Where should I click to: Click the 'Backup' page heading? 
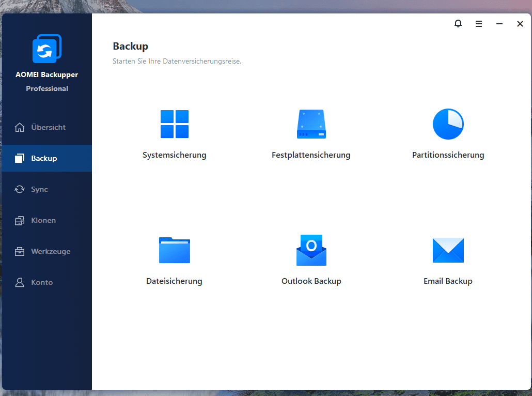coord(131,47)
